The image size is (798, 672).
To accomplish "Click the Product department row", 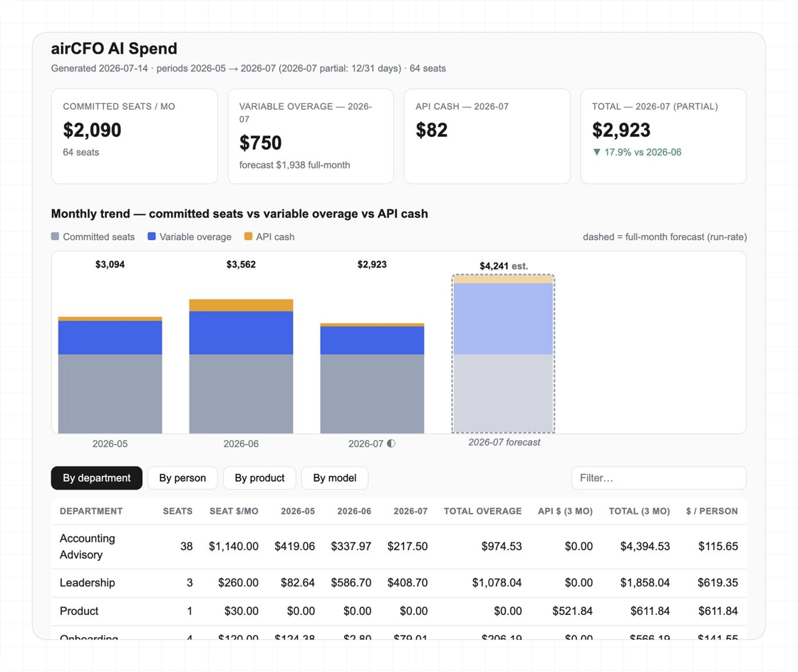I will point(399,611).
